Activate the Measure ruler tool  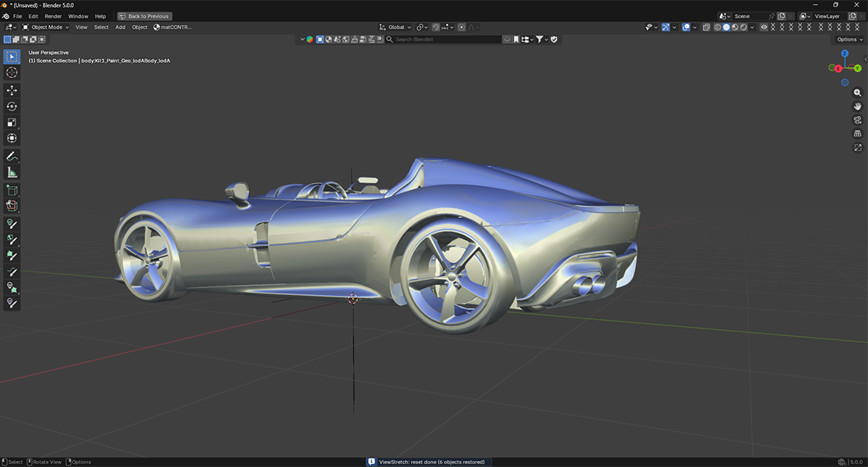pyautogui.click(x=12, y=173)
